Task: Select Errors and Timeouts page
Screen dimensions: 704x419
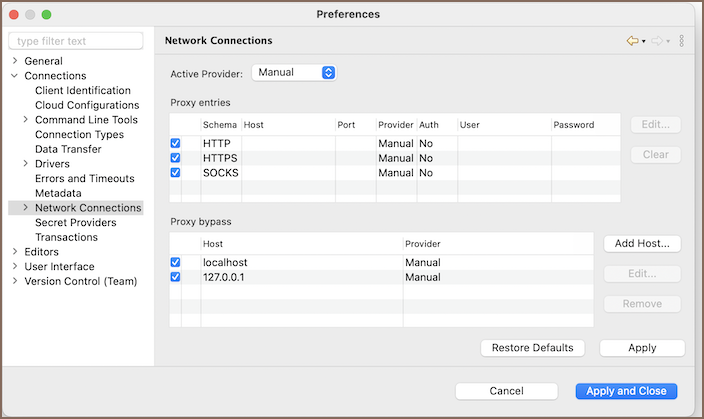Action: point(84,179)
